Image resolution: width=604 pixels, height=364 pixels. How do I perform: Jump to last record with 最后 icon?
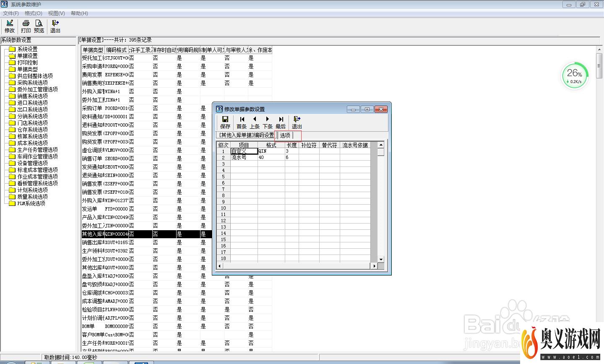click(x=281, y=122)
